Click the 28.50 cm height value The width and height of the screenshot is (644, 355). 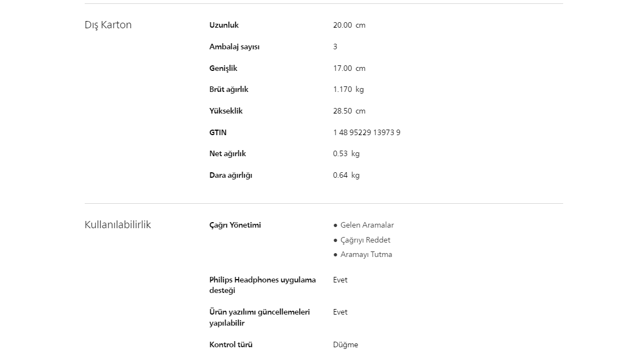point(349,111)
